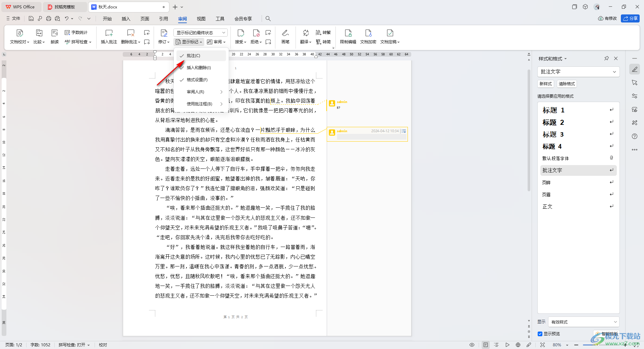Open 文档加密 document encryption
This screenshot has height=349, width=644.
pos(368,37)
